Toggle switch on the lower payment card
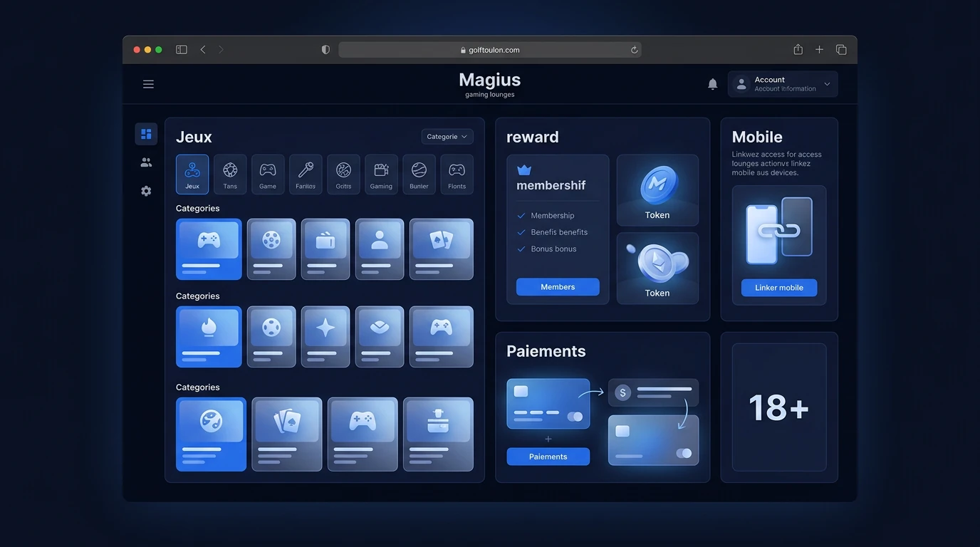The width and height of the screenshot is (980, 547). 684,453
